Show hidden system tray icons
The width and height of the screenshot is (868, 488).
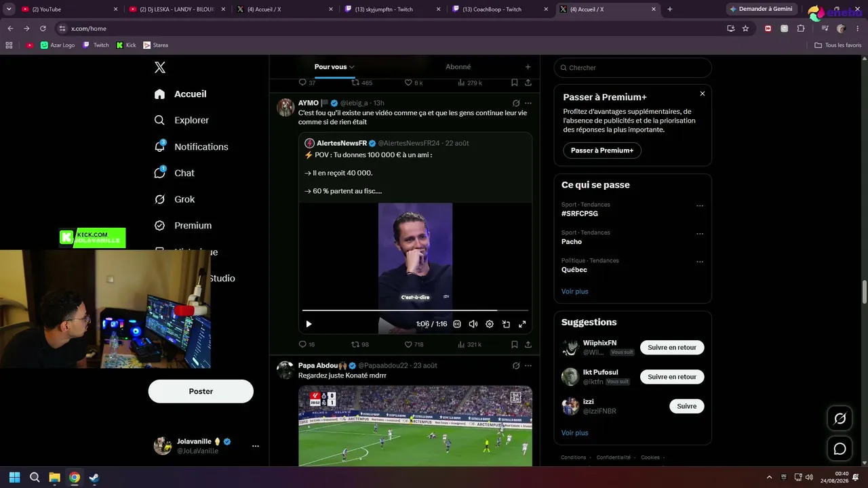click(769, 477)
